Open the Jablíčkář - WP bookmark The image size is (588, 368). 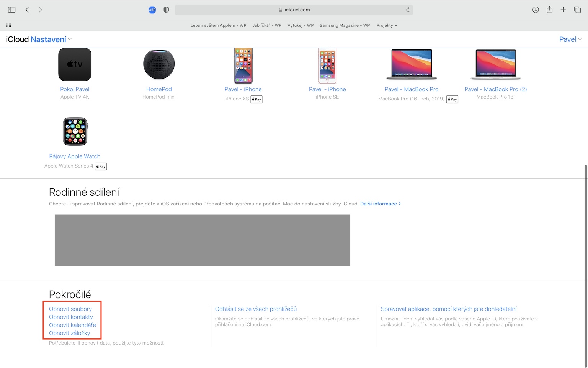click(x=267, y=25)
